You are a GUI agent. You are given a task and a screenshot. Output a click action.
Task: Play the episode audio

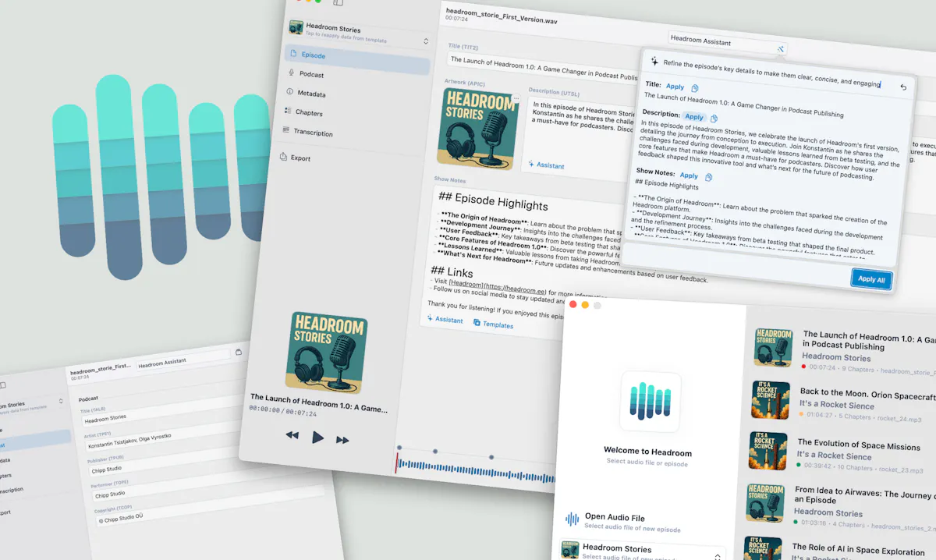tap(317, 438)
